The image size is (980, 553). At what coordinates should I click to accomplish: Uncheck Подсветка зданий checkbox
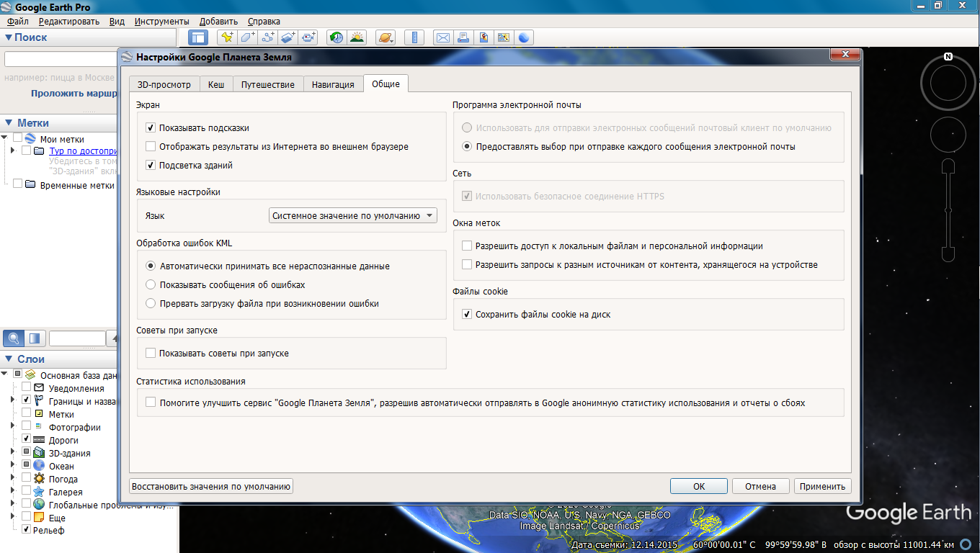pyautogui.click(x=151, y=165)
